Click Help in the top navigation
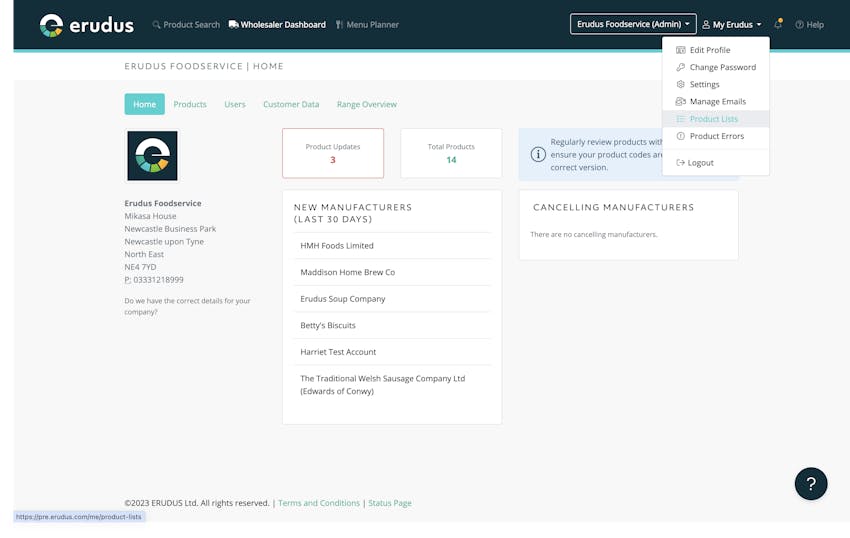Screen dimensions: 850x538 (809, 24)
